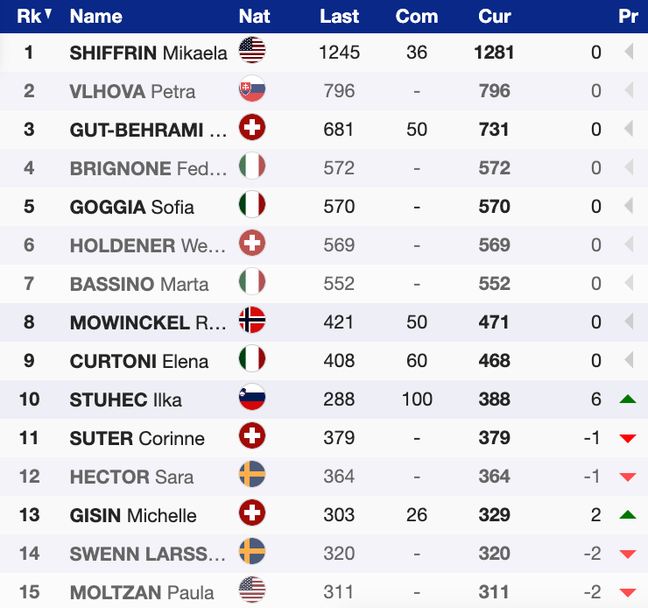Click the Italy flag beside Goggia
The image size is (648, 608).
(x=252, y=206)
